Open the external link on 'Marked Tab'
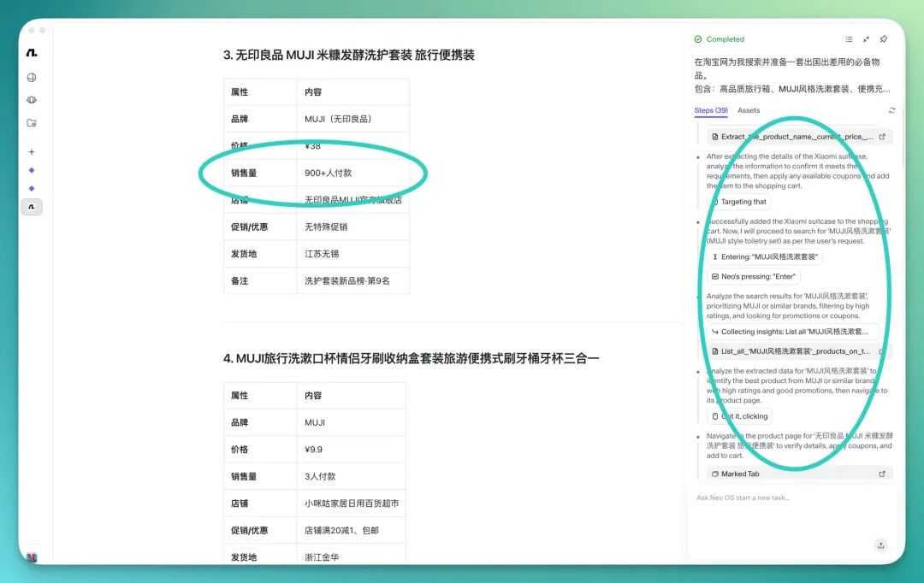The height and width of the screenshot is (583, 924). point(882,474)
